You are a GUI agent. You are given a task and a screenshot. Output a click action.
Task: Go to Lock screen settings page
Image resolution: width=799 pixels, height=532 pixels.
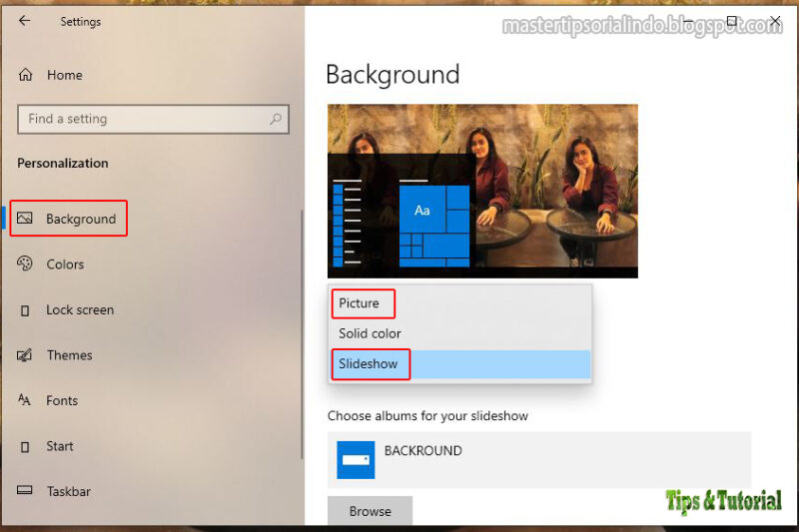coord(80,310)
